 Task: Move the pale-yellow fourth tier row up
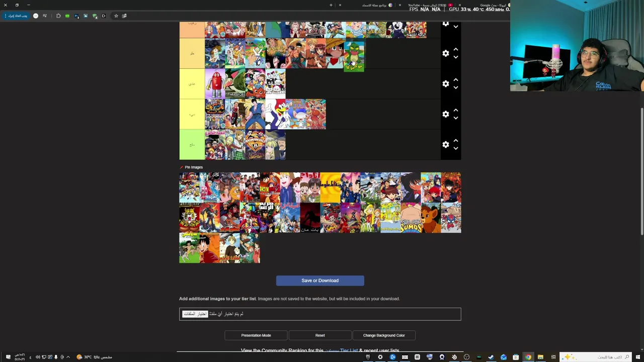pyautogui.click(x=455, y=110)
